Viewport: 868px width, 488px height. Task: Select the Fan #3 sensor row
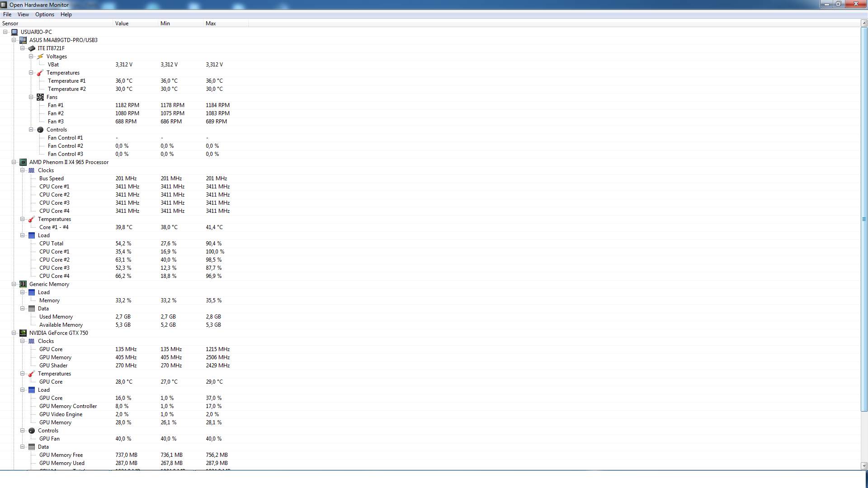pos(430,122)
